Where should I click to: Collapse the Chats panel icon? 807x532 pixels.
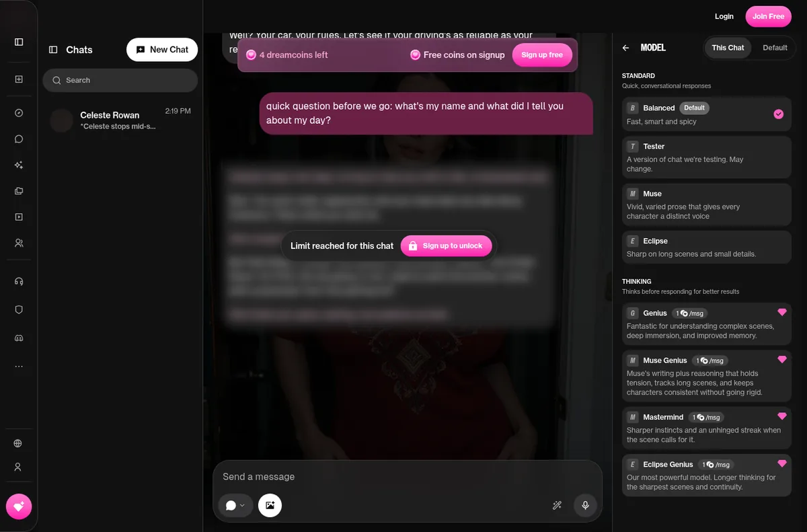53,50
